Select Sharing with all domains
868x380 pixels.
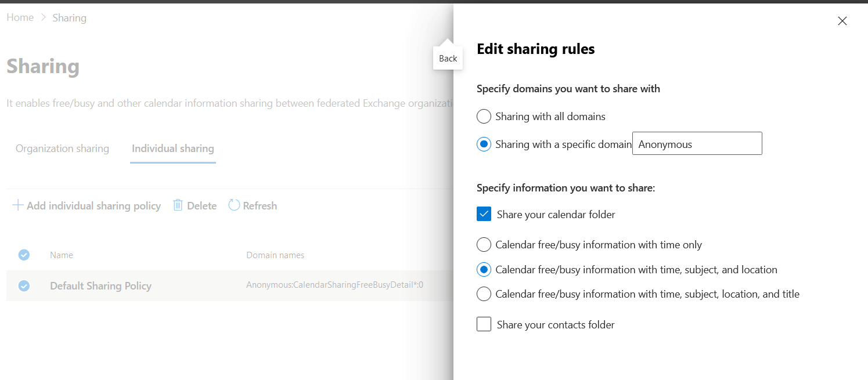pos(484,117)
